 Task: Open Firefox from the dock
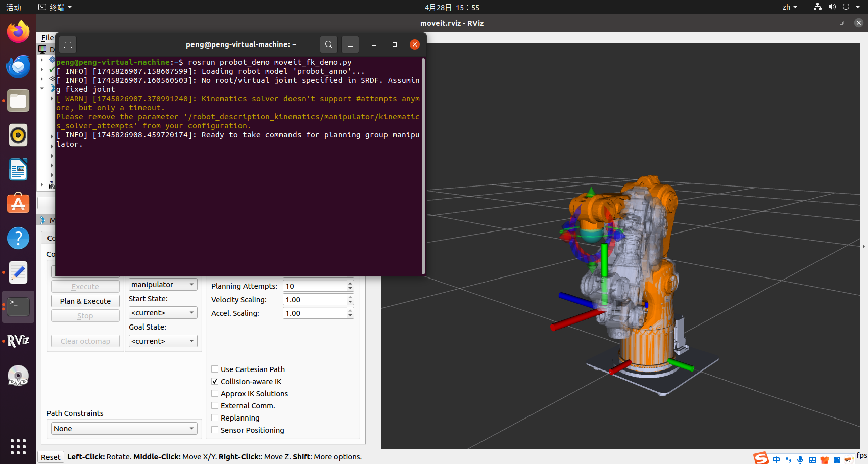(x=18, y=32)
